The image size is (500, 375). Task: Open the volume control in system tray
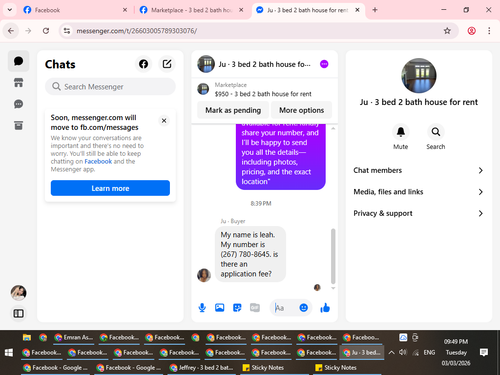click(403, 352)
